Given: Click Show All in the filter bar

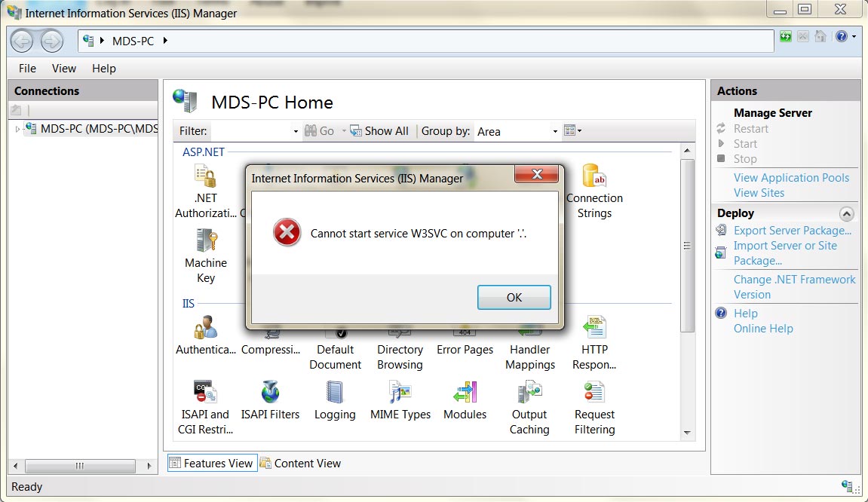Looking at the screenshot, I should tap(379, 131).
